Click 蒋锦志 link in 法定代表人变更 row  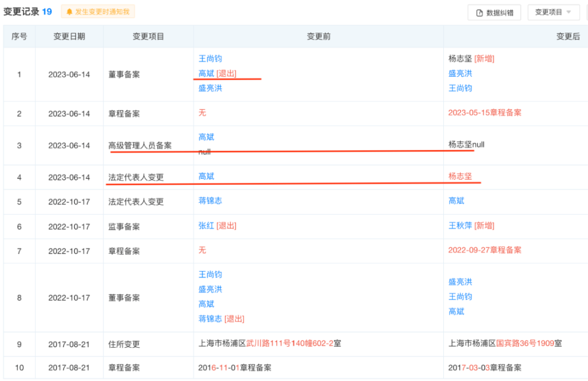[211, 201]
